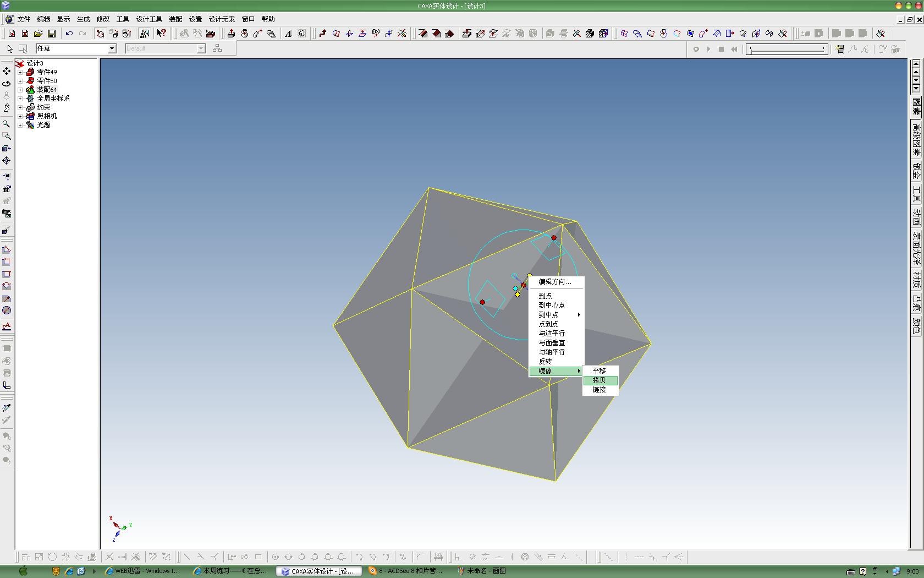Expand the 光源 tree node
Viewport: 924px width, 578px height.
coord(20,125)
